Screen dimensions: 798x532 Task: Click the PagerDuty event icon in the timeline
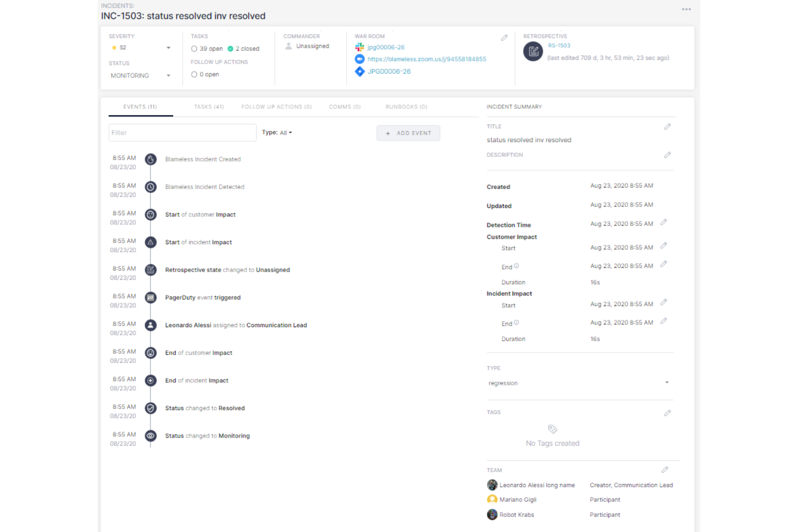pyautogui.click(x=150, y=297)
